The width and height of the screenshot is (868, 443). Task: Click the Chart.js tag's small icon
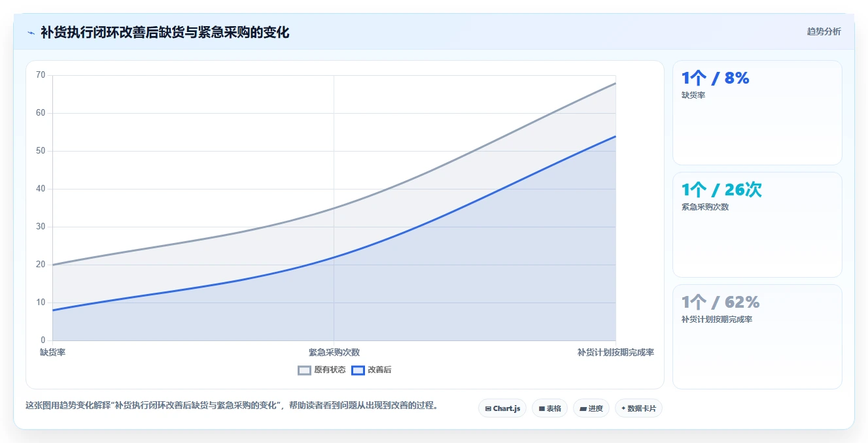[x=488, y=408]
